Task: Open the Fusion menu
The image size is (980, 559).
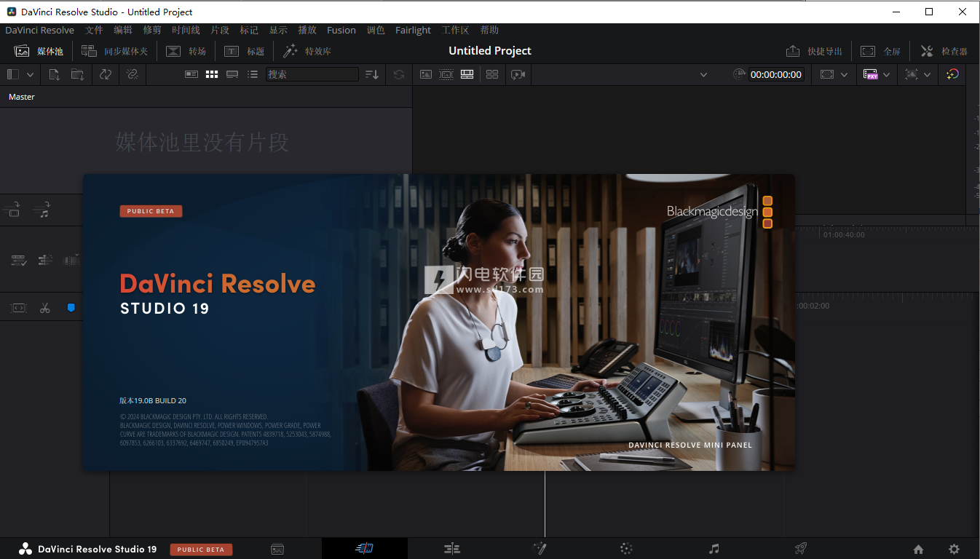Action: [x=341, y=30]
